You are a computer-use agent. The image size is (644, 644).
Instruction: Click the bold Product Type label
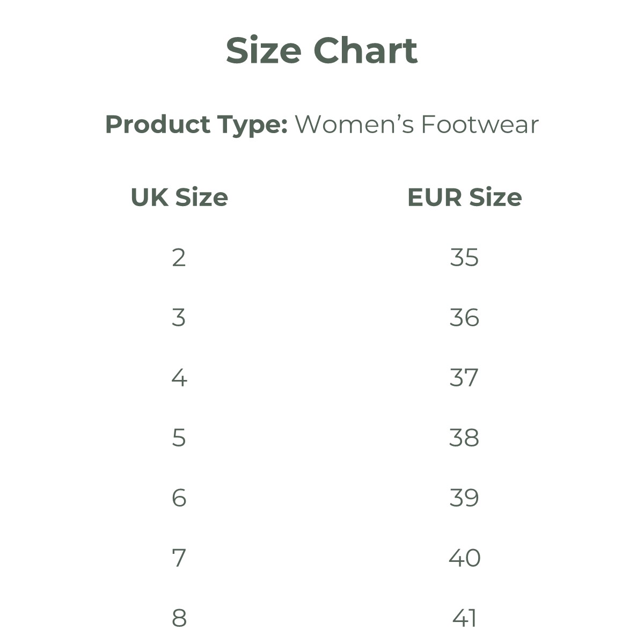[x=196, y=125]
